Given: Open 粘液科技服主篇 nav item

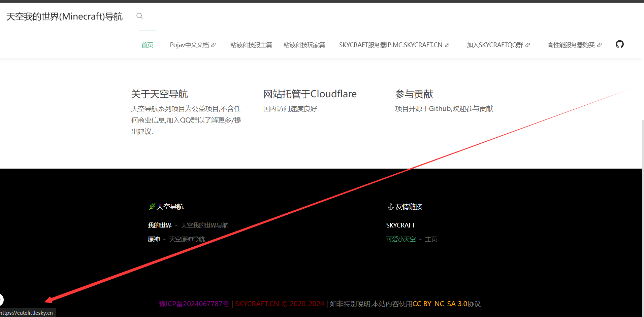Looking at the screenshot, I should coord(251,45).
